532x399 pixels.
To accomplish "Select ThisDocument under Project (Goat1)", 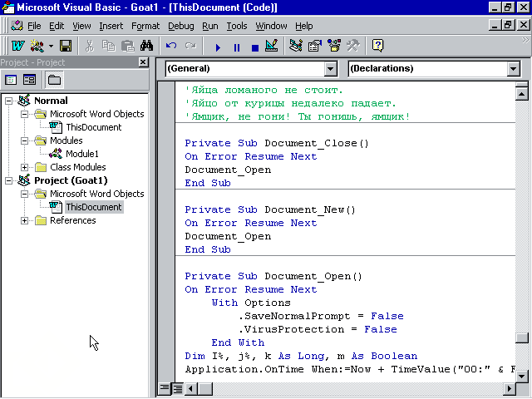I will coord(94,207).
